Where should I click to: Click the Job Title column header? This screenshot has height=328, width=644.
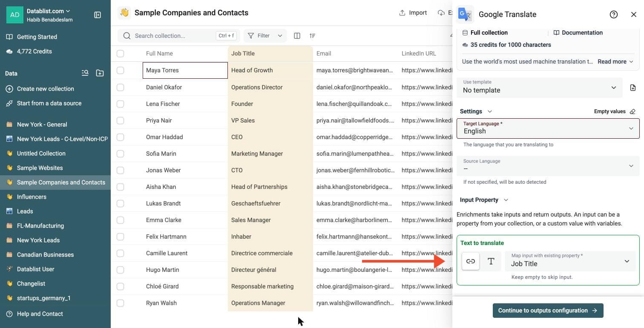pyautogui.click(x=270, y=54)
